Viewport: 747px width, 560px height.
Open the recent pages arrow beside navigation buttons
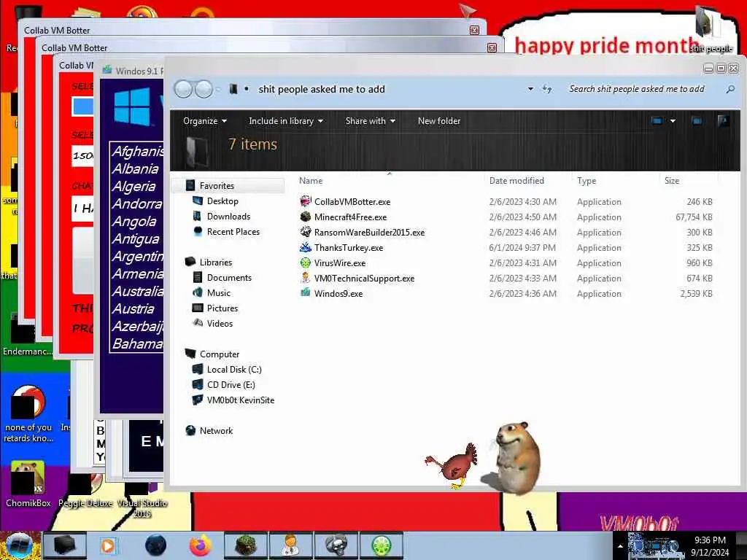click(217, 89)
